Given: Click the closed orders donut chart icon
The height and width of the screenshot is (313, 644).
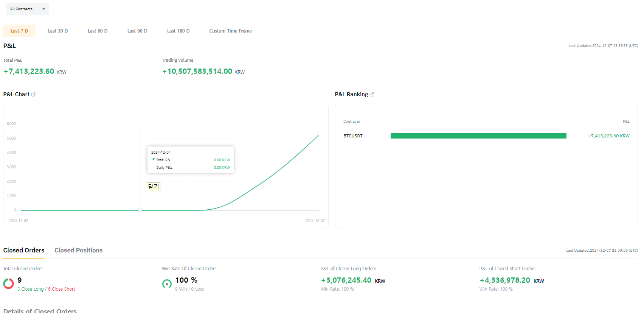Looking at the screenshot, I should [8, 283].
